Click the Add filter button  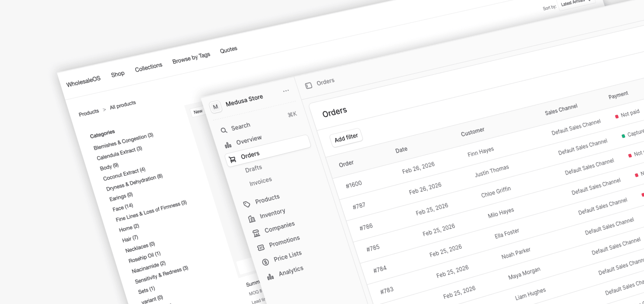pyautogui.click(x=346, y=138)
